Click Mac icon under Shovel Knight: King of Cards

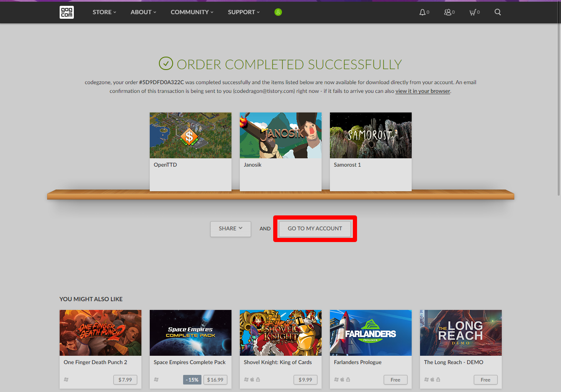point(252,380)
